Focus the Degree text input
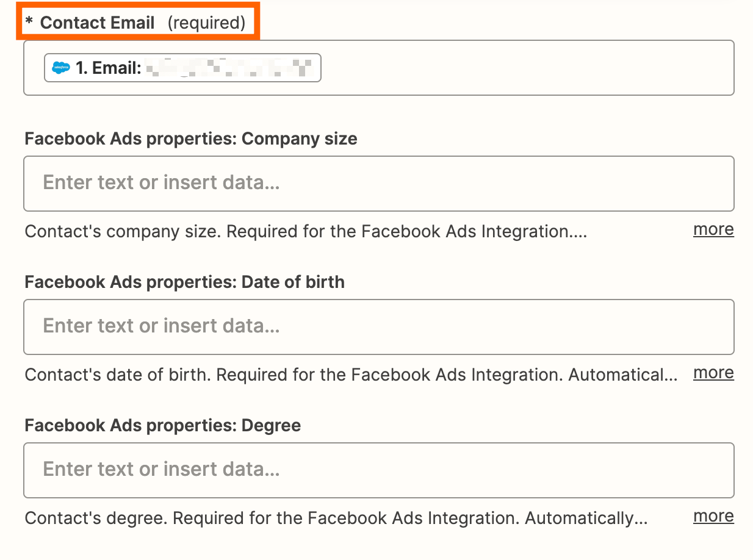Image resolution: width=753 pixels, height=560 pixels. point(378,470)
